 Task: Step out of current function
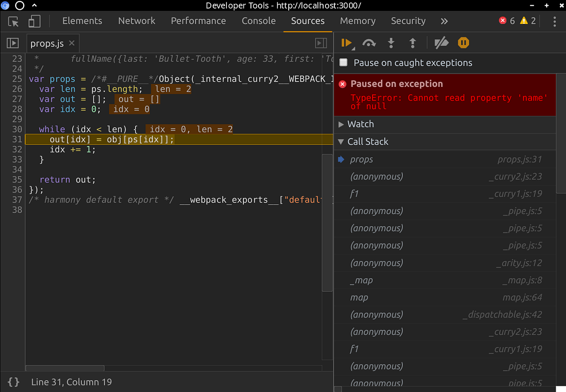[413, 43]
